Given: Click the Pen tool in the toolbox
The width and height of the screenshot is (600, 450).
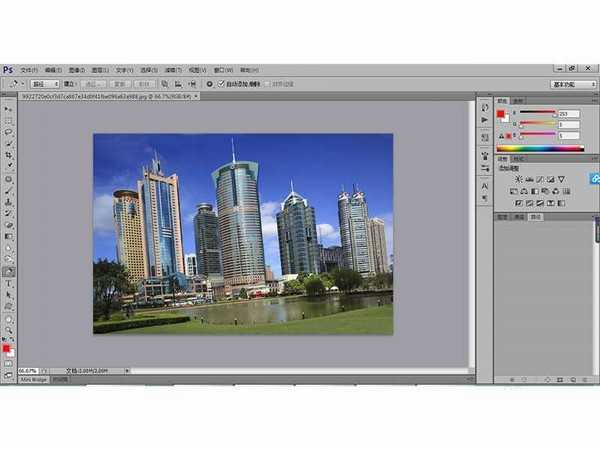Looking at the screenshot, I should pyautogui.click(x=9, y=271).
